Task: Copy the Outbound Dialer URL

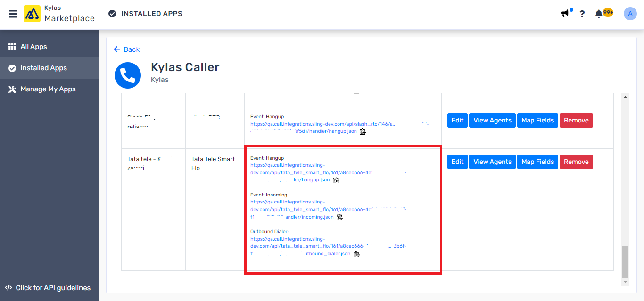Action: (356, 254)
